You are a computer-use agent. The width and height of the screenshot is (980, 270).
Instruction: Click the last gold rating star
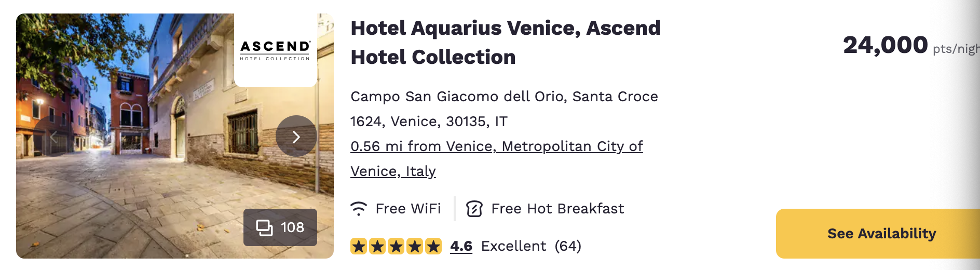click(433, 246)
